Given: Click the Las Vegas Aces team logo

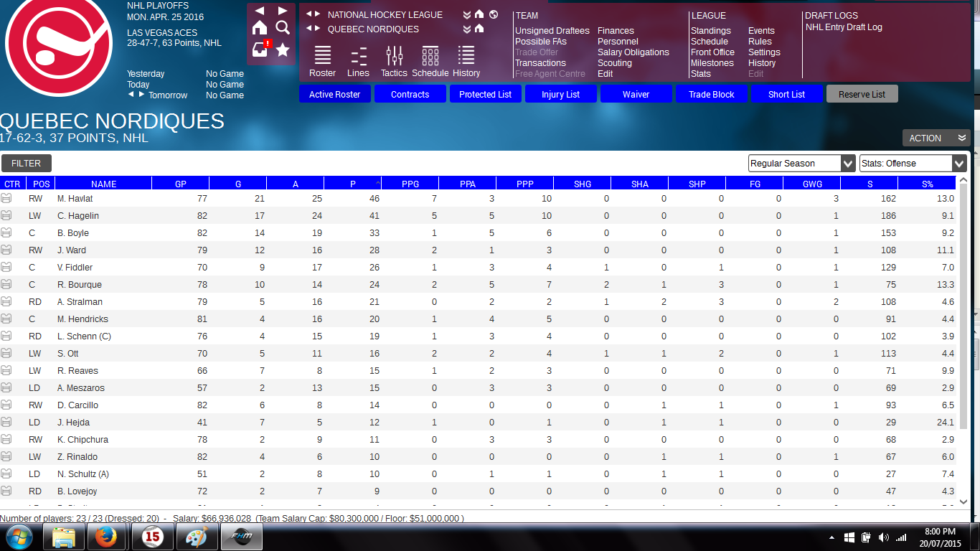Looking at the screenshot, I should pyautogui.click(x=59, y=44).
